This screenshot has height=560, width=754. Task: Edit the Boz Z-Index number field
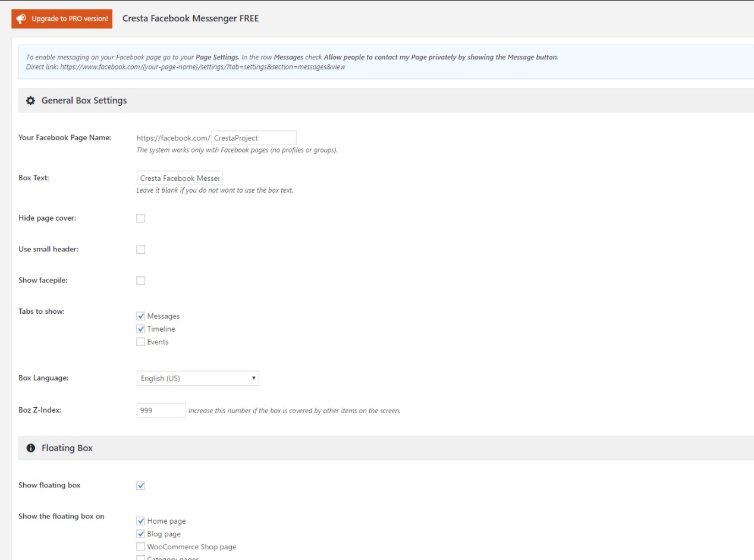tap(161, 410)
